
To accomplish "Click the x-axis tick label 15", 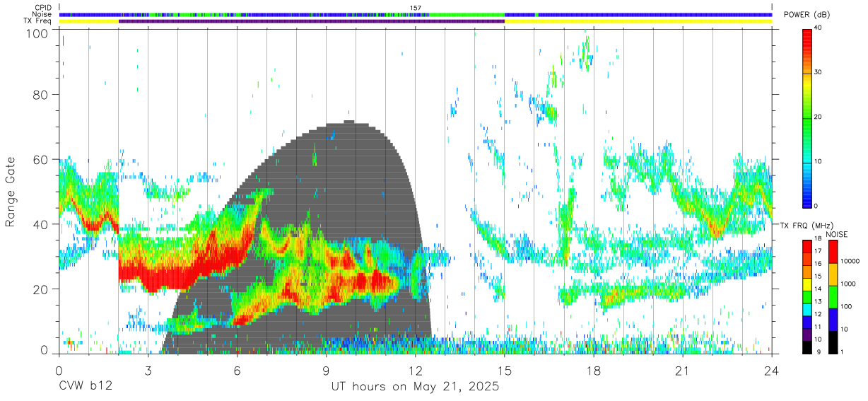I will pyautogui.click(x=504, y=371).
